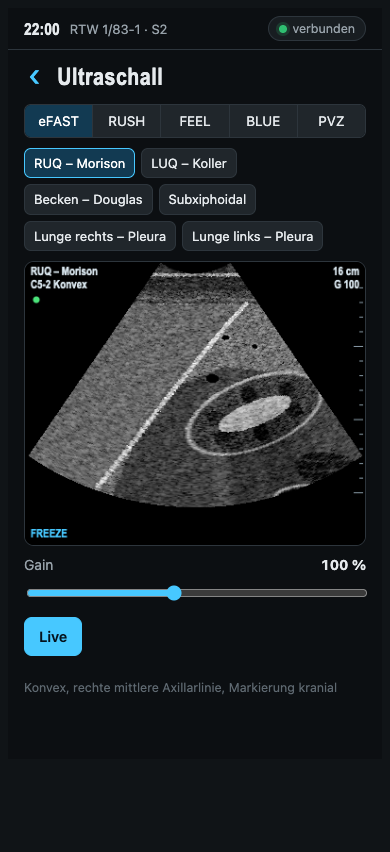Open the verbunden connection status badge
This screenshot has width=390, height=852.
pos(317,29)
